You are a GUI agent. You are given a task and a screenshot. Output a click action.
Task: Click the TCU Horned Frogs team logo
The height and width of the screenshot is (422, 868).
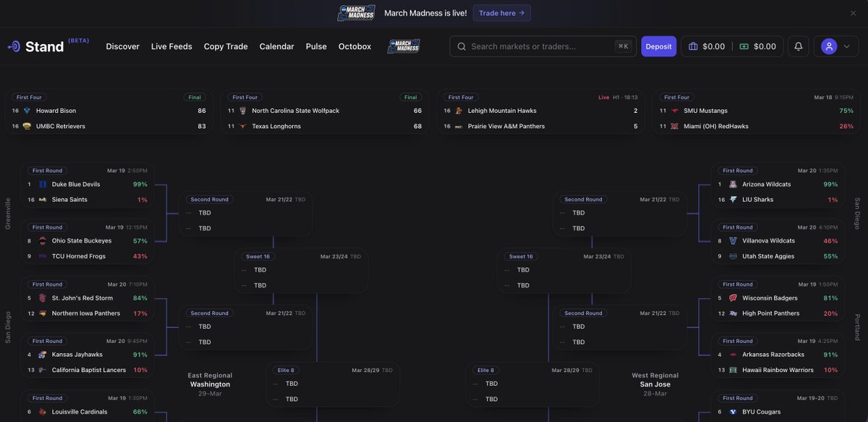[x=42, y=256]
